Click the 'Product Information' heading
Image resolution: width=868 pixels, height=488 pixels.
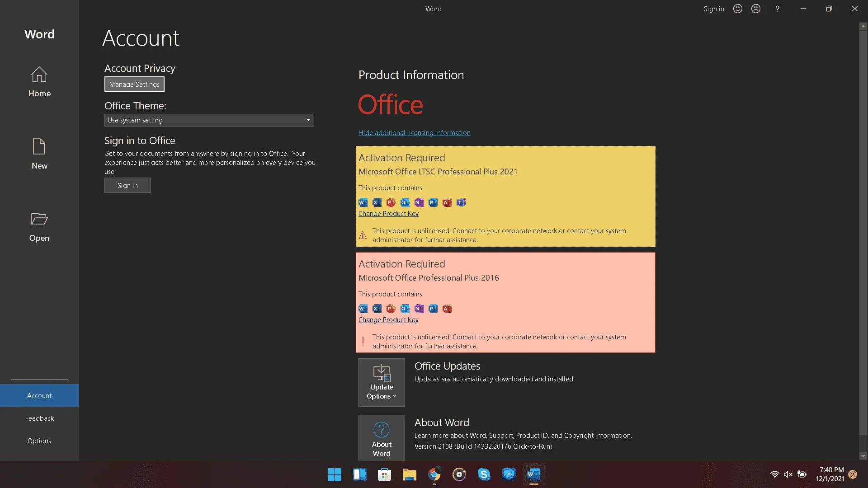pyautogui.click(x=411, y=75)
